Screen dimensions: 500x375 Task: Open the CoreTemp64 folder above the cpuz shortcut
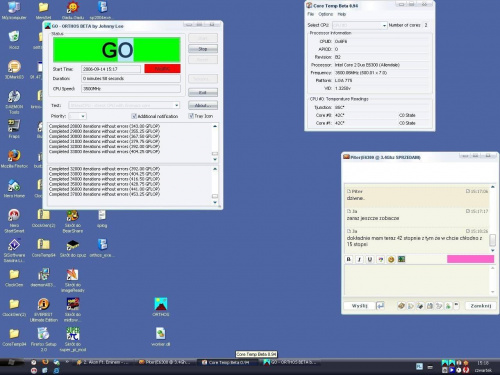pyautogui.click(x=44, y=248)
